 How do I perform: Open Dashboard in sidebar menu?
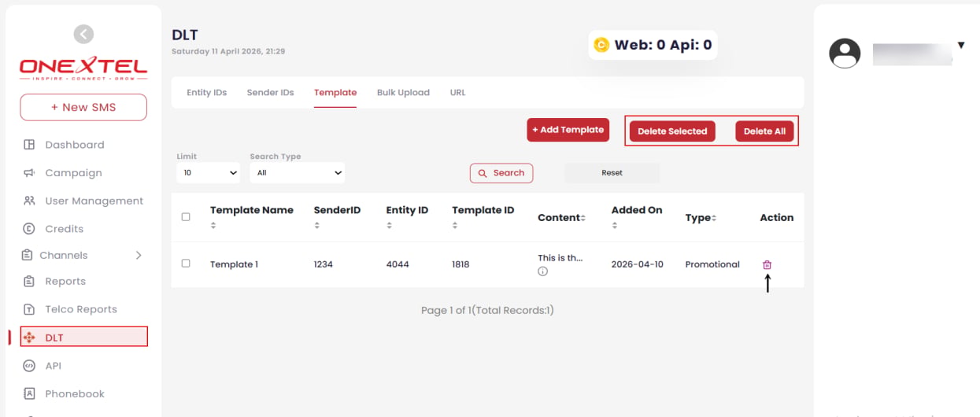[75, 145]
